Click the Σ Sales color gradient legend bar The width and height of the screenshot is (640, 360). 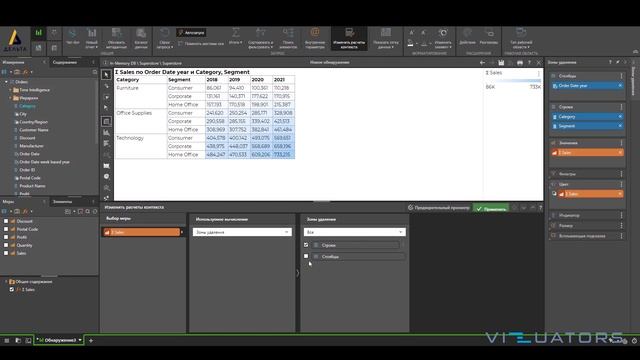(513, 81)
